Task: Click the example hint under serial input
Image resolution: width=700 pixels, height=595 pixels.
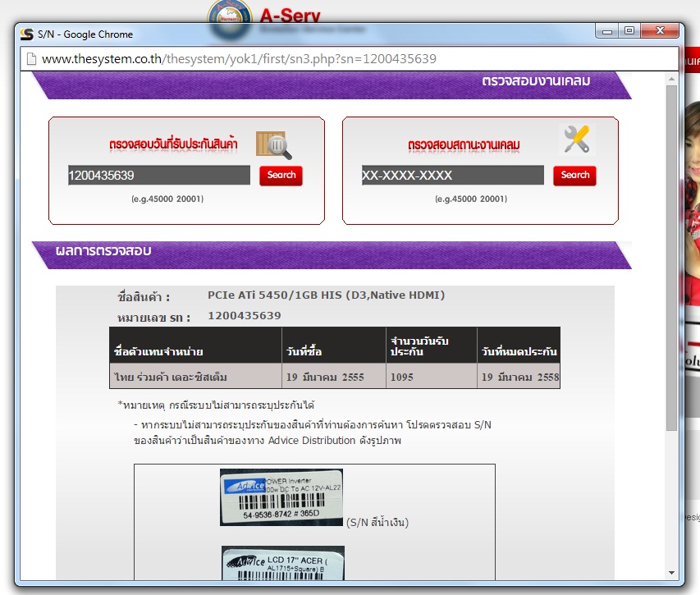Action: pos(167,199)
